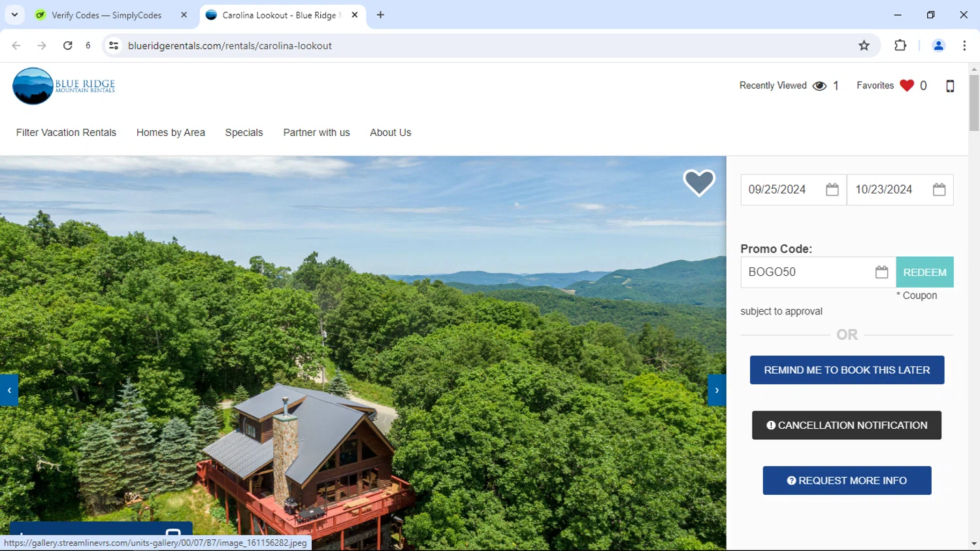The height and width of the screenshot is (551, 980).
Task: Open the Specials menu
Action: (x=244, y=133)
